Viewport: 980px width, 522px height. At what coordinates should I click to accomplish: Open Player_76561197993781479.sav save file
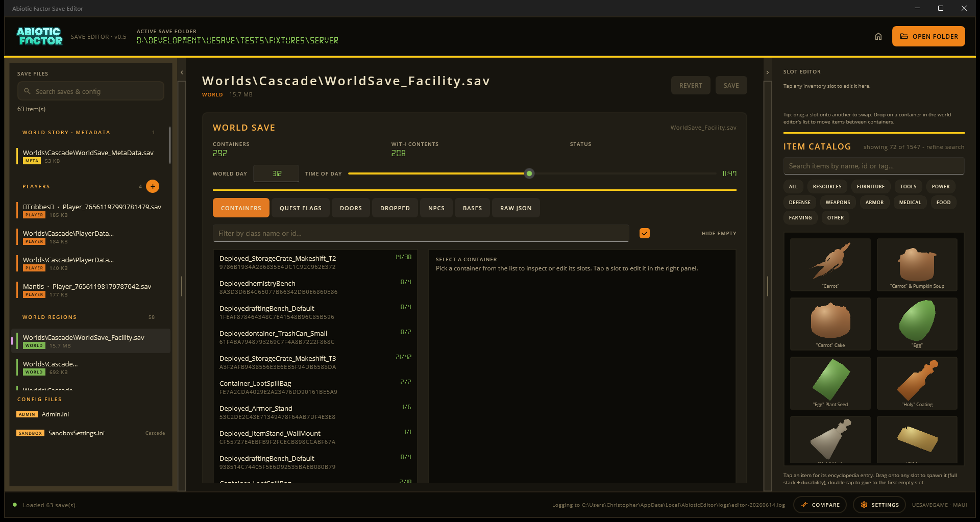pos(90,210)
